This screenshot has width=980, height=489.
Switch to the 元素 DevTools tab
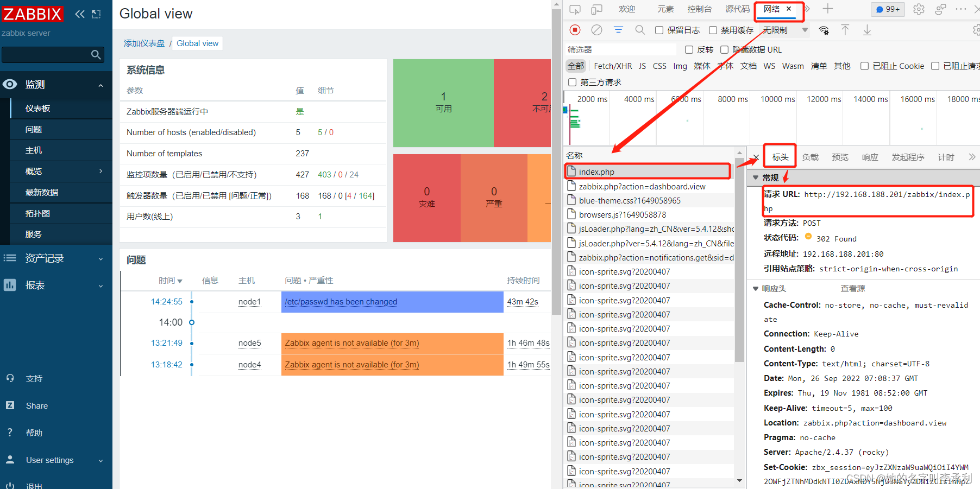click(x=665, y=9)
